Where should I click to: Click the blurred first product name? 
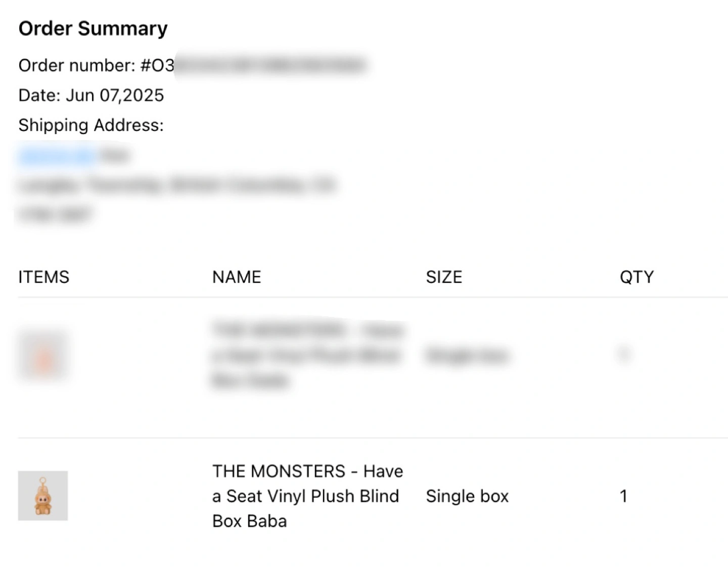coord(307,355)
